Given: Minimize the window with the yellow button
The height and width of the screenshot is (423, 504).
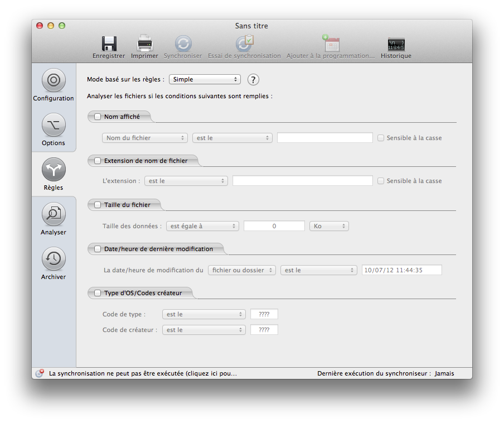Looking at the screenshot, I should coord(51,26).
